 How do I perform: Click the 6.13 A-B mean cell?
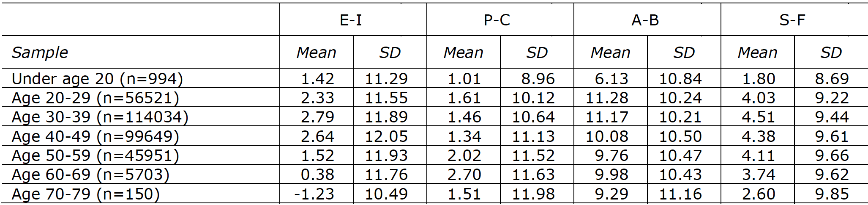(x=611, y=79)
